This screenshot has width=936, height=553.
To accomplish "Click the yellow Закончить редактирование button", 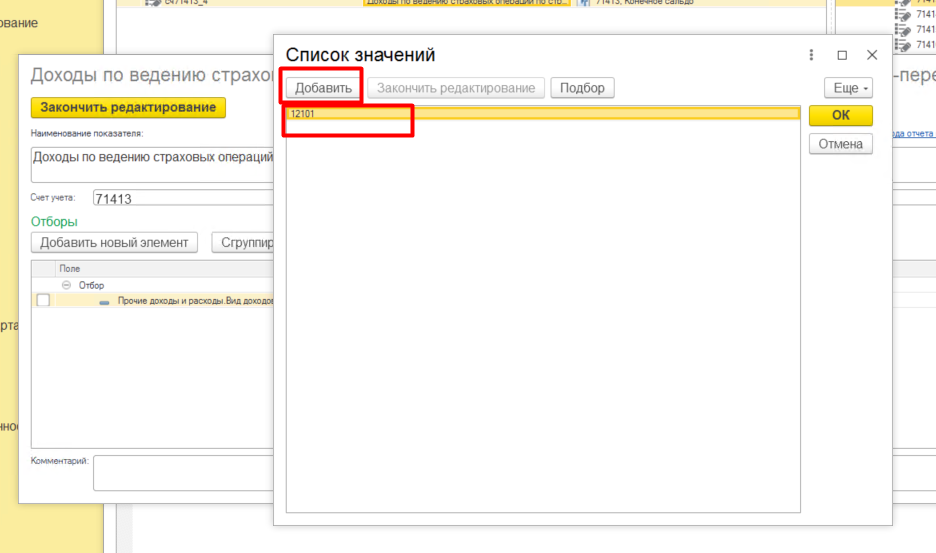I will coord(128,108).
